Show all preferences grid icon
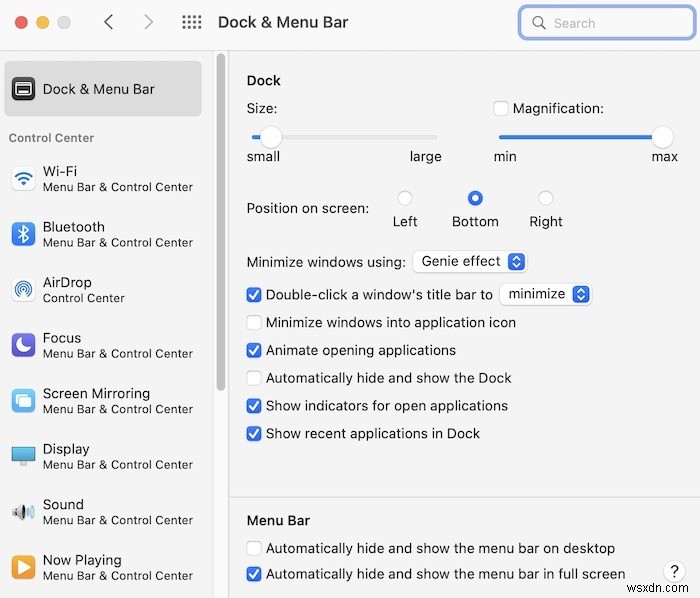The width and height of the screenshot is (700, 598). [x=192, y=22]
